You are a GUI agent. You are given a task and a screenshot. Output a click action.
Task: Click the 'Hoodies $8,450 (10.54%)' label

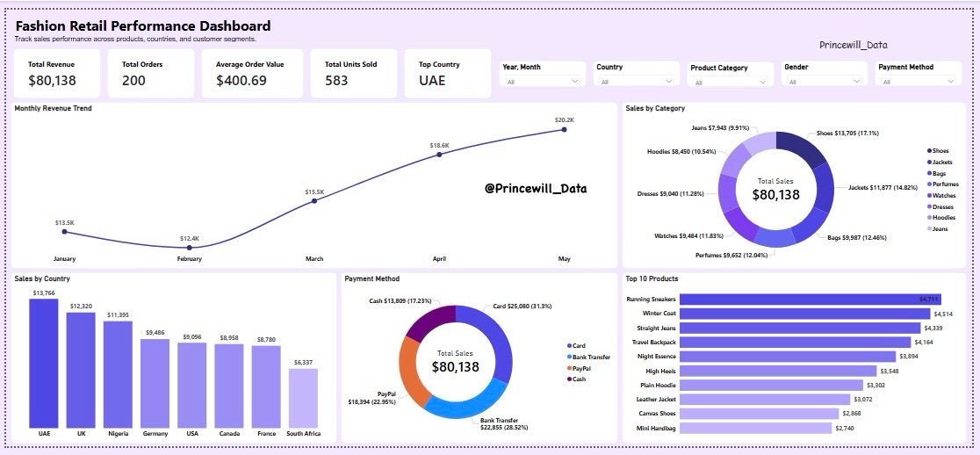(681, 151)
